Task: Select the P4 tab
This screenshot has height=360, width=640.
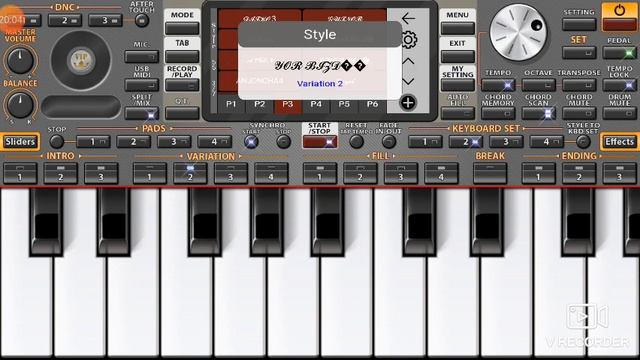Action: [316, 104]
